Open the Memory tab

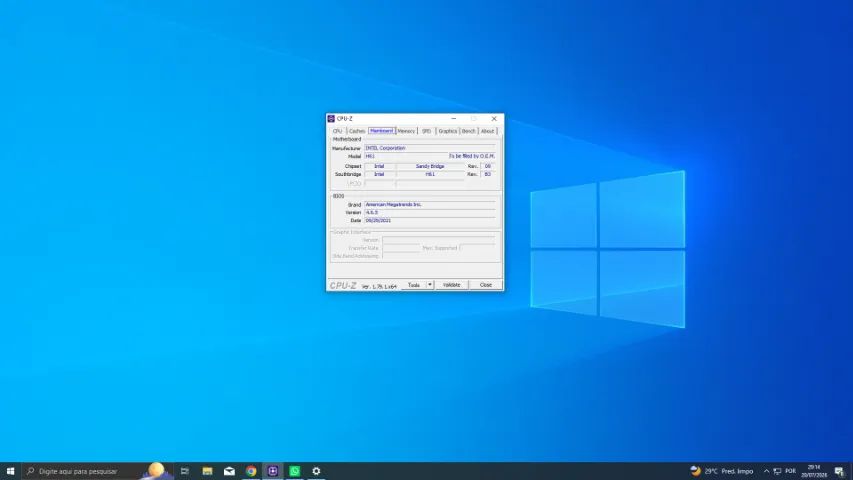tap(406, 131)
